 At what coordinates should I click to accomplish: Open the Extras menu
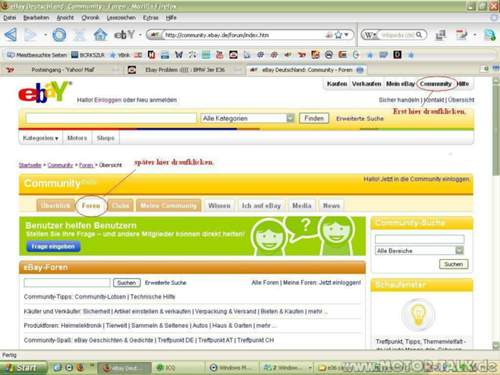(x=150, y=17)
